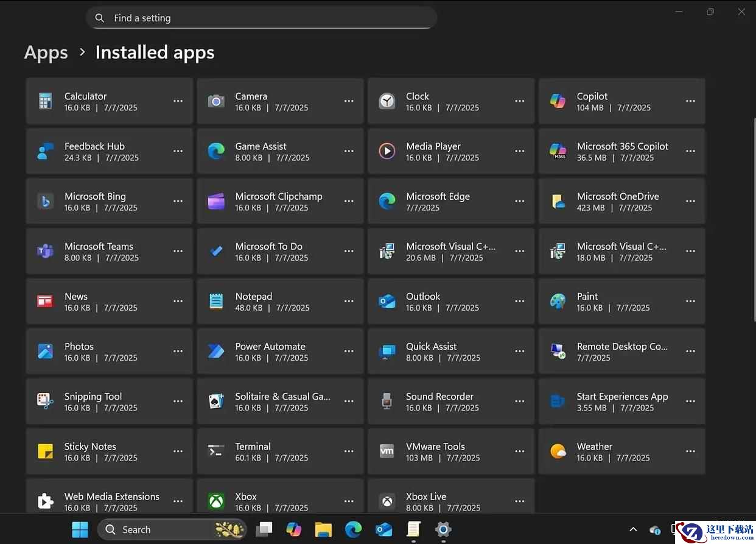756x544 pixels.
Task: Open more options for Camera
Action: point(349,101)
